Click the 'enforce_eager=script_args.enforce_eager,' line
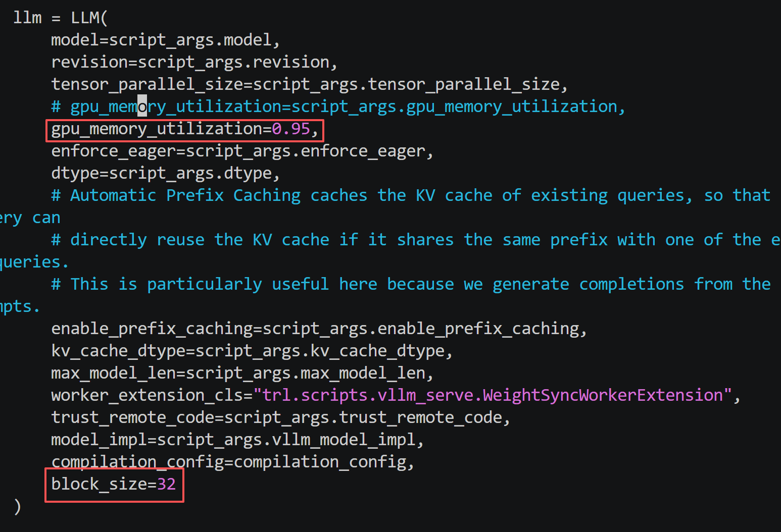 coord(242,151)
